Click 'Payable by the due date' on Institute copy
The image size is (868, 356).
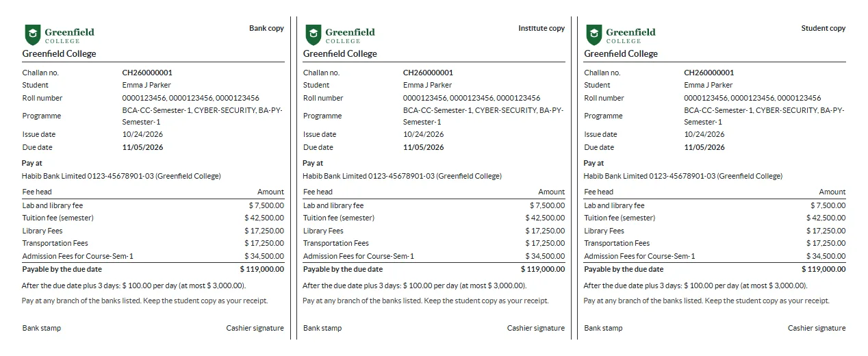[343, 269]
